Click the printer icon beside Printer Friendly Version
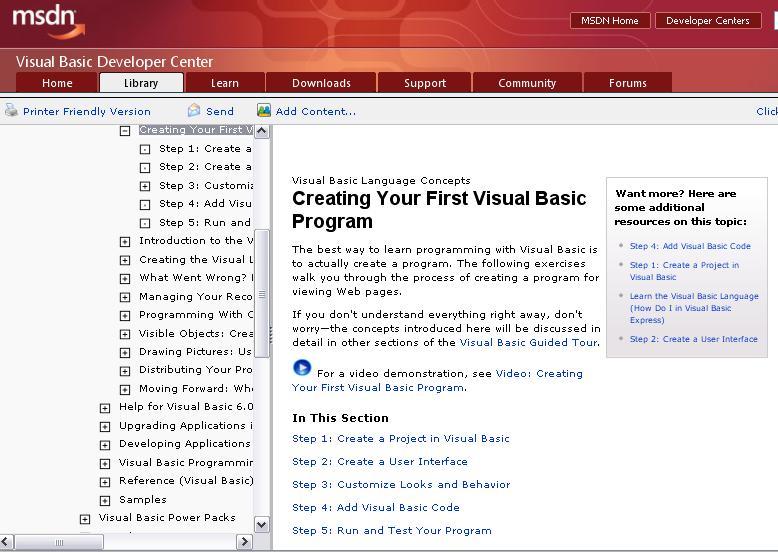 (x=11, y=110)
